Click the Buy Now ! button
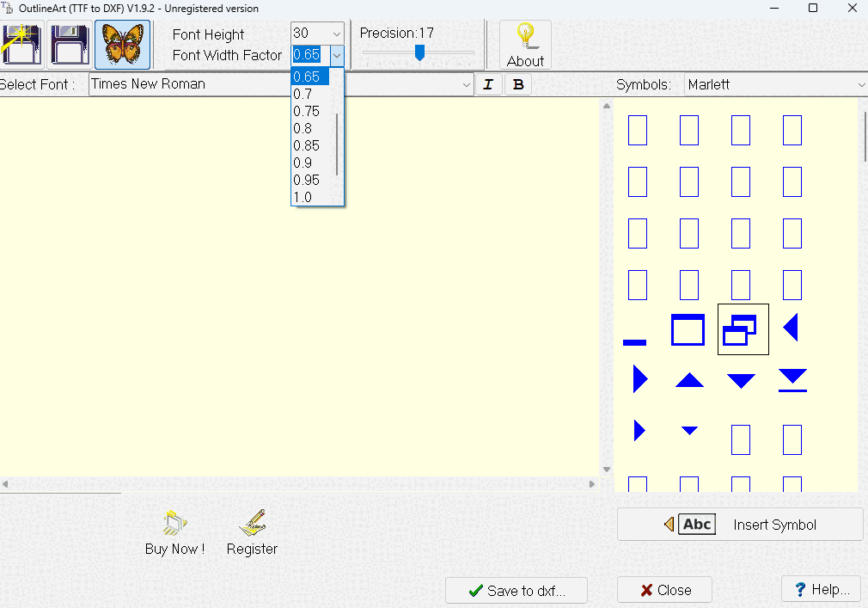This screenshot has width=868, height=608. [175, 532]
